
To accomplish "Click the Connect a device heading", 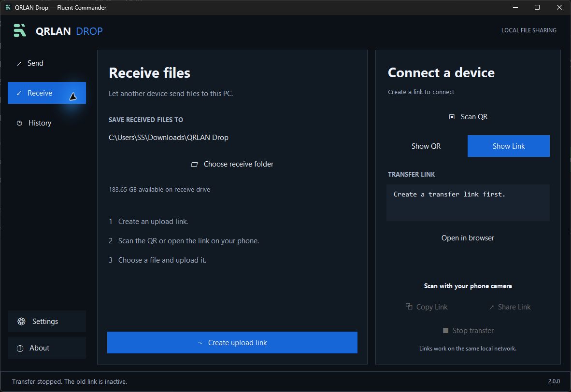I will (442, 72).
